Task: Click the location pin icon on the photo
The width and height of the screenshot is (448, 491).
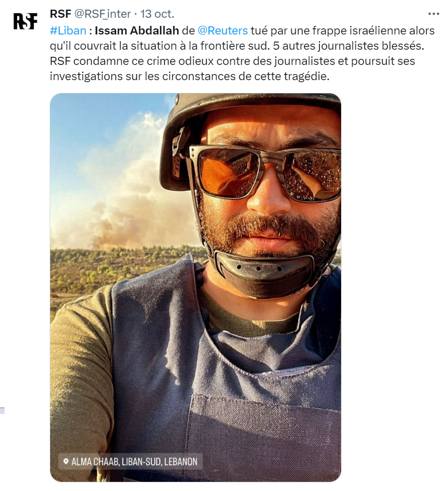Action: pyautogui.click(x=66, y=461)
